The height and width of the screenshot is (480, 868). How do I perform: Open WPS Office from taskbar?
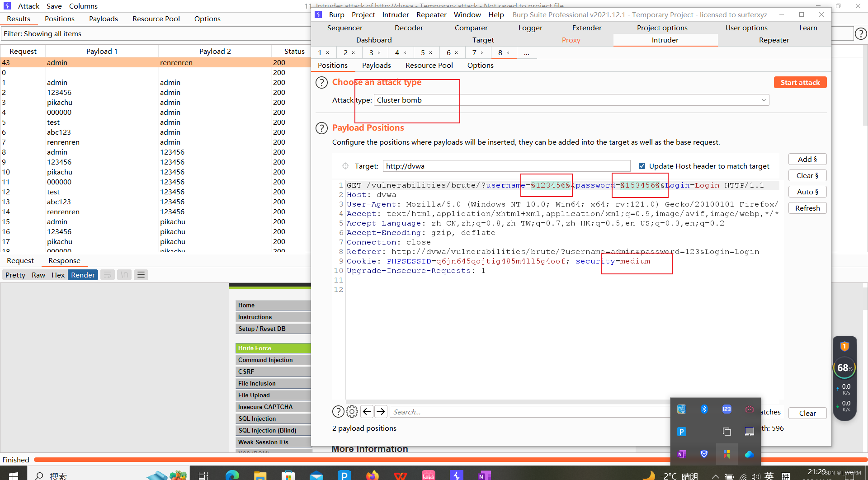click(x=400, y=475)
